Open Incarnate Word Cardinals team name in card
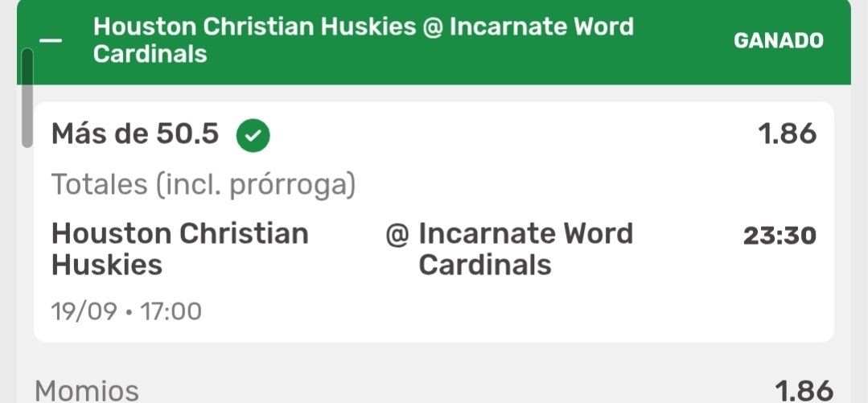The image size is (868, 403). (x=525, y=249)
